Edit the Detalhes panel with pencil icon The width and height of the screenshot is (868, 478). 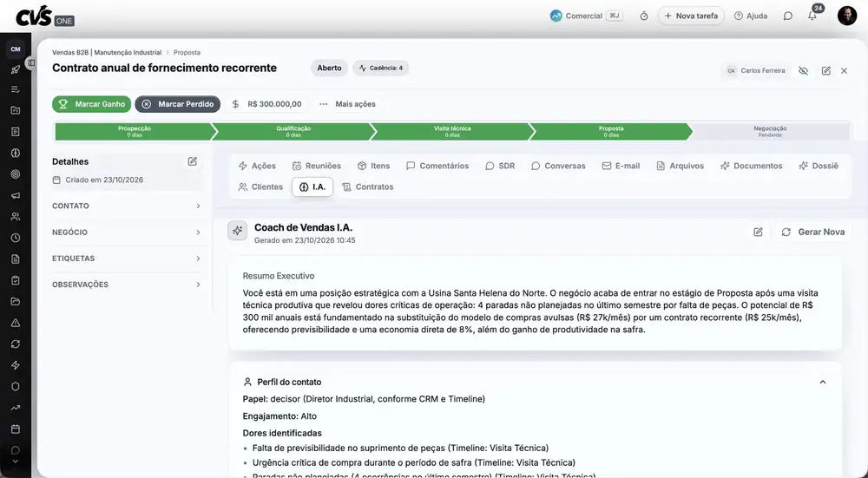[192, 161]
